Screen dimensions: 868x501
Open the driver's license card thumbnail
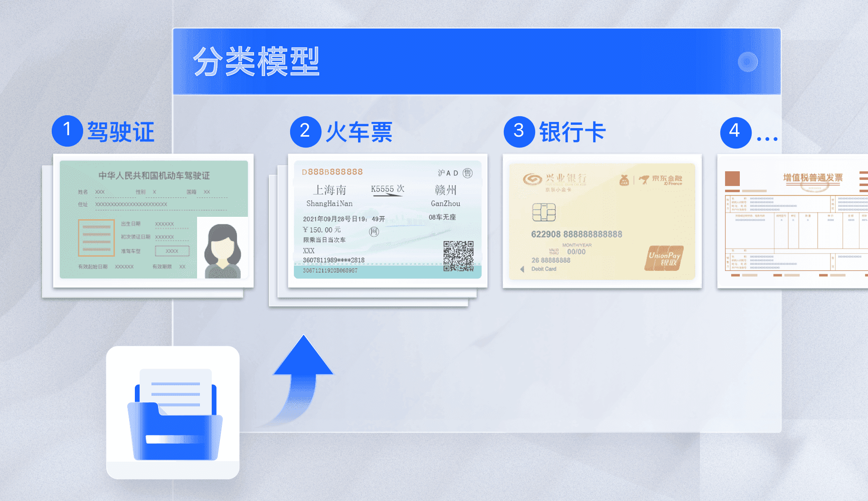[x=153, y=221]
